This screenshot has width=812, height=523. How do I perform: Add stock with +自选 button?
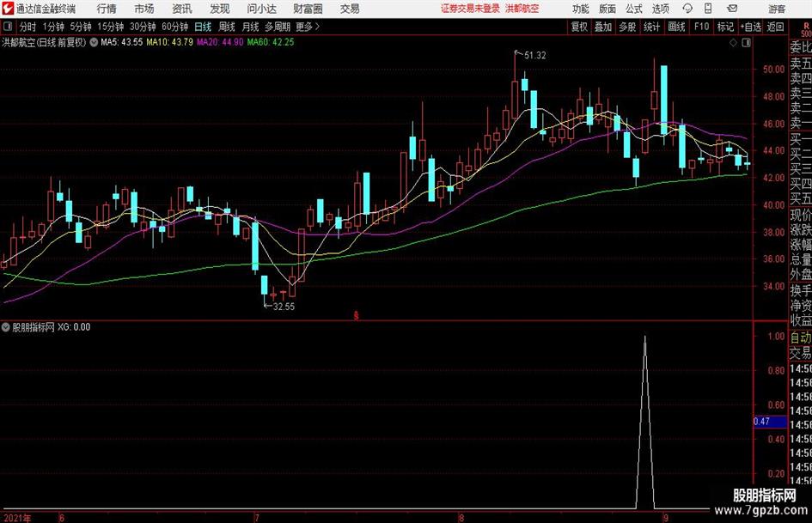750,27
